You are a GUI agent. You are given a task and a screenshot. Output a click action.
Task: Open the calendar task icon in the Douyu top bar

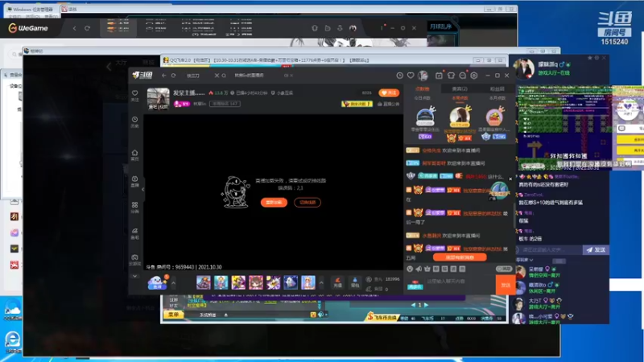click(x=439, y=76)
